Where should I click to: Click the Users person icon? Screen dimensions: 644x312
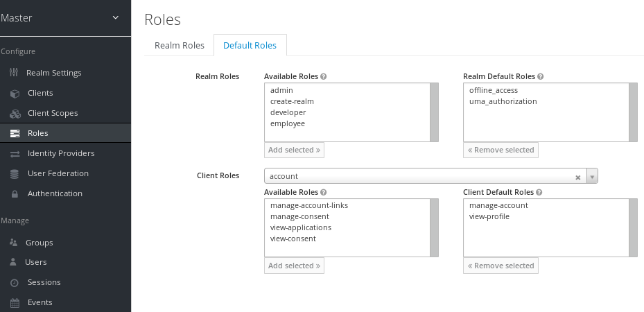point(13,262)
